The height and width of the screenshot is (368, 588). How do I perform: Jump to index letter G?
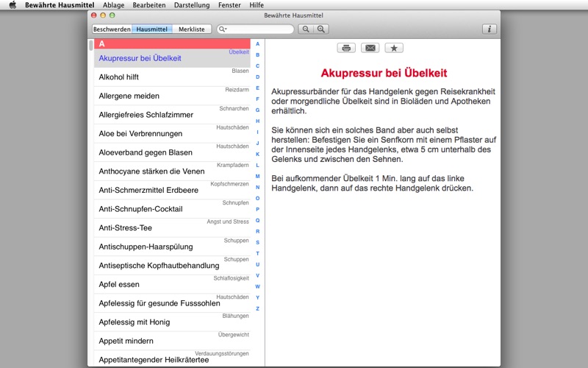258,110
